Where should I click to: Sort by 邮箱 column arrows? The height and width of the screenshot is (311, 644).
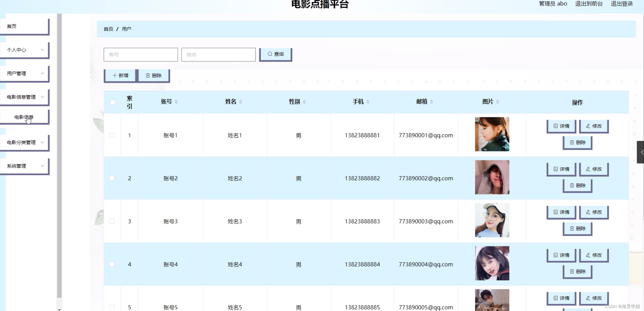point(432,102)
